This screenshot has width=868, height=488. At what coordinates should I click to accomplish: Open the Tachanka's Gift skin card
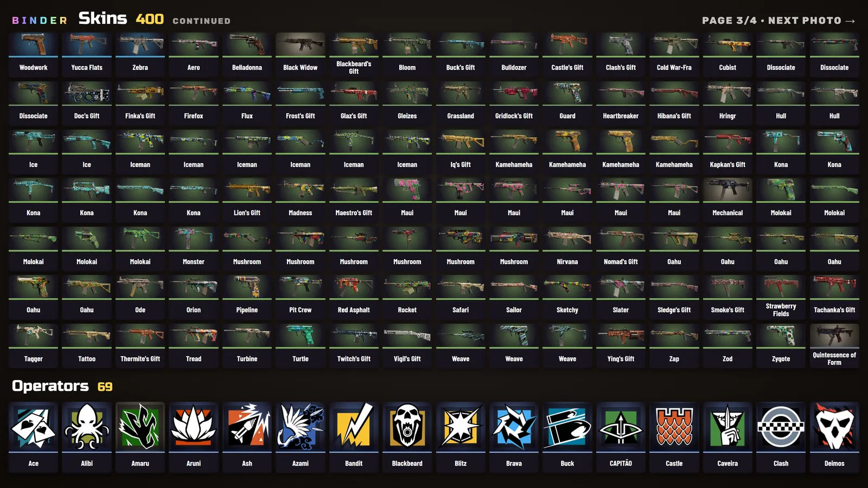pos(834,298)
